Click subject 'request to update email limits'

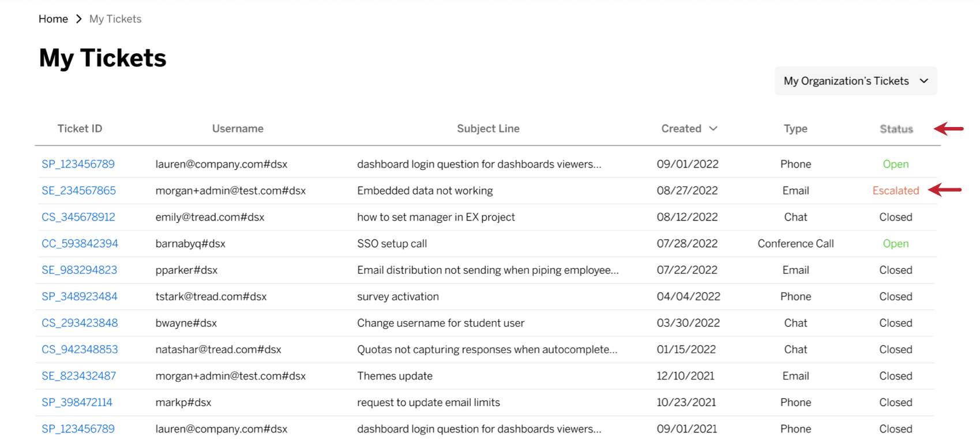click(429, 403)
